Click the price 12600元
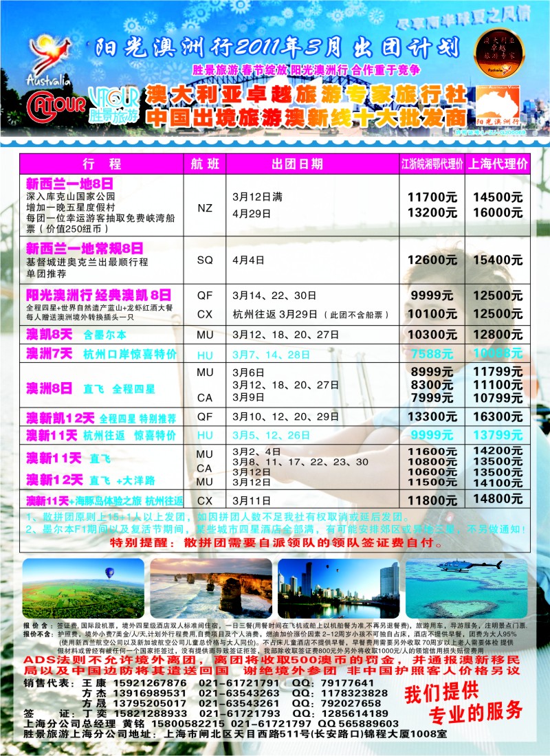This screenshot has height=756, width=550. pyautogui.click(x=432, y=260)
